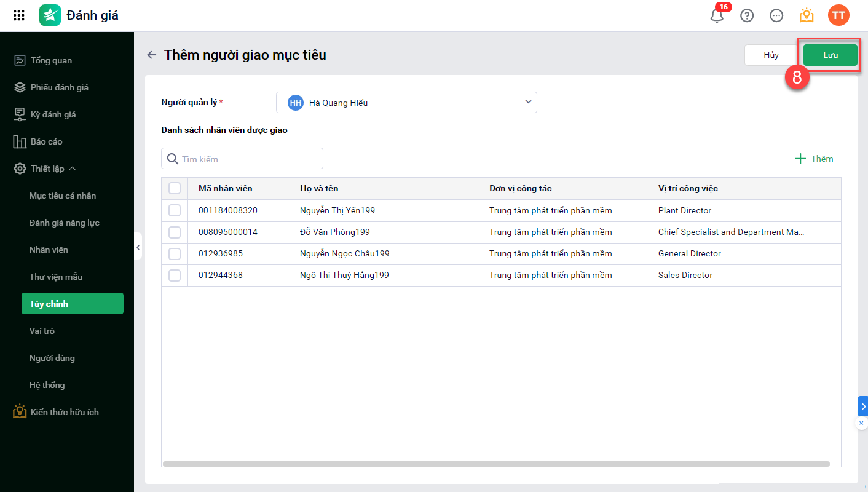
Task: Check the box for Đỗ Văn Phòng199
Action: tap(175, 232)
